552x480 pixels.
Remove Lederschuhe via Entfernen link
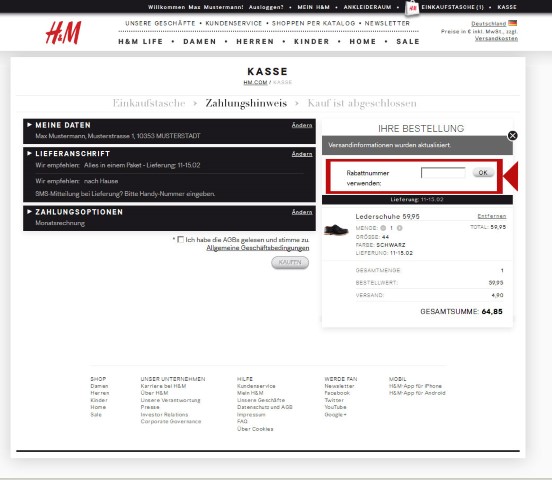pos(491,216)
